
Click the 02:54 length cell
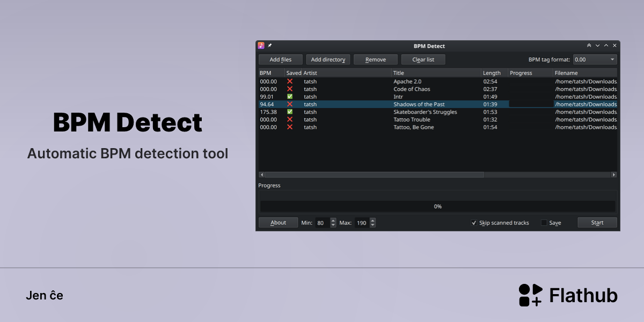[490, 82]
